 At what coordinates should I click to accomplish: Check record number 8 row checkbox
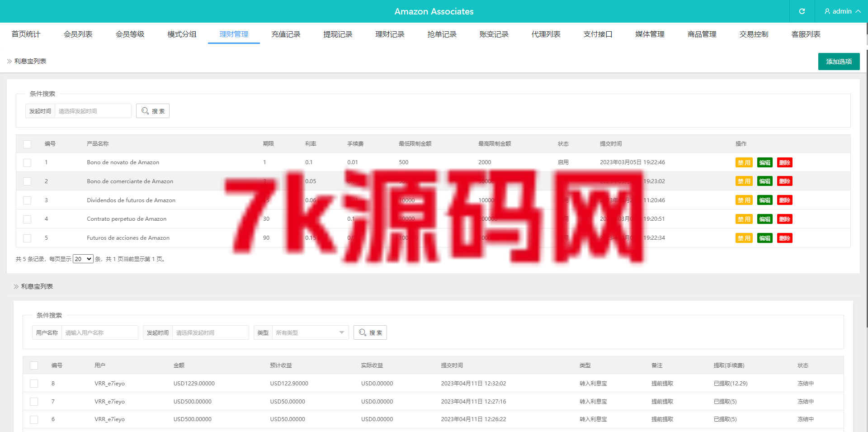click(34, 384)
